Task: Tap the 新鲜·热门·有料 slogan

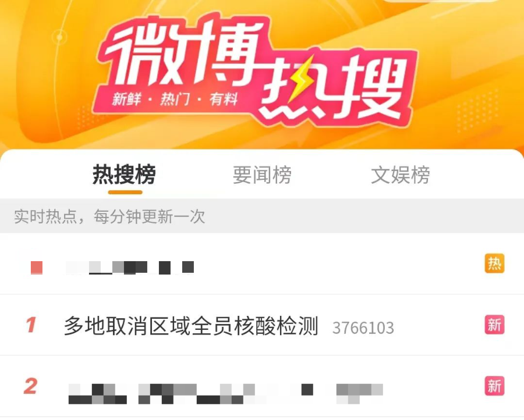Action: (175, 99)
